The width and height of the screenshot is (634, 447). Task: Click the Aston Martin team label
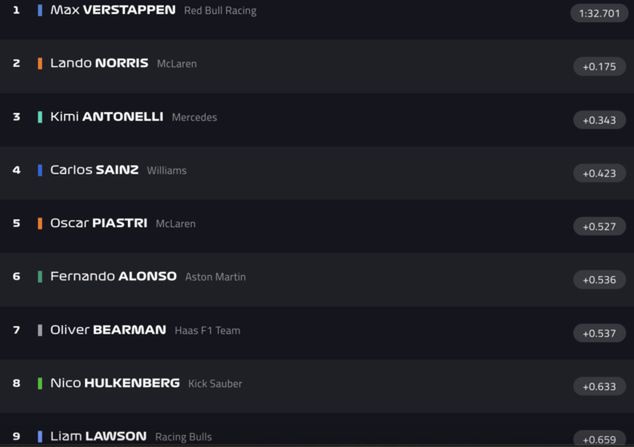tap(215, 277)
